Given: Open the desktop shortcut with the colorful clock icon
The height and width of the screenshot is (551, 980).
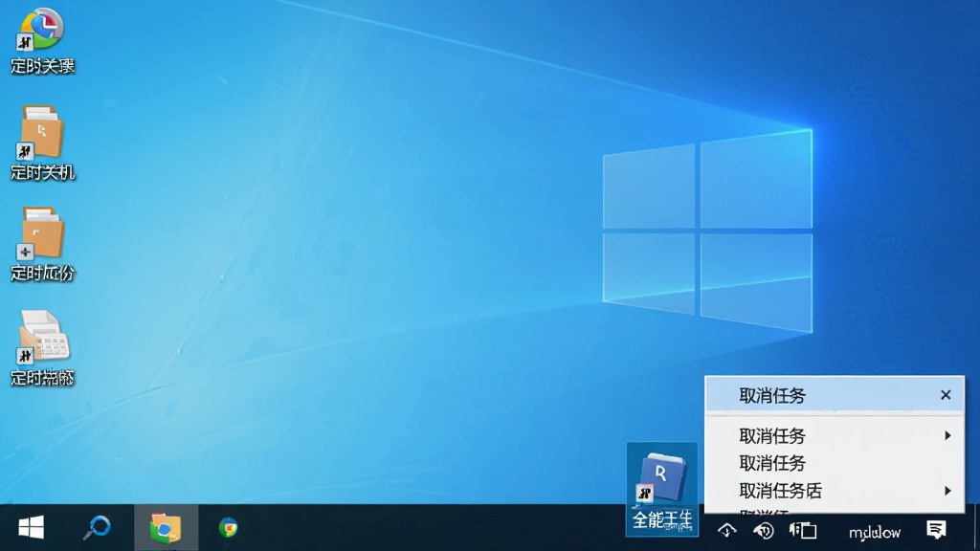Looking at the screenshot, I should (x=42, y=41).
